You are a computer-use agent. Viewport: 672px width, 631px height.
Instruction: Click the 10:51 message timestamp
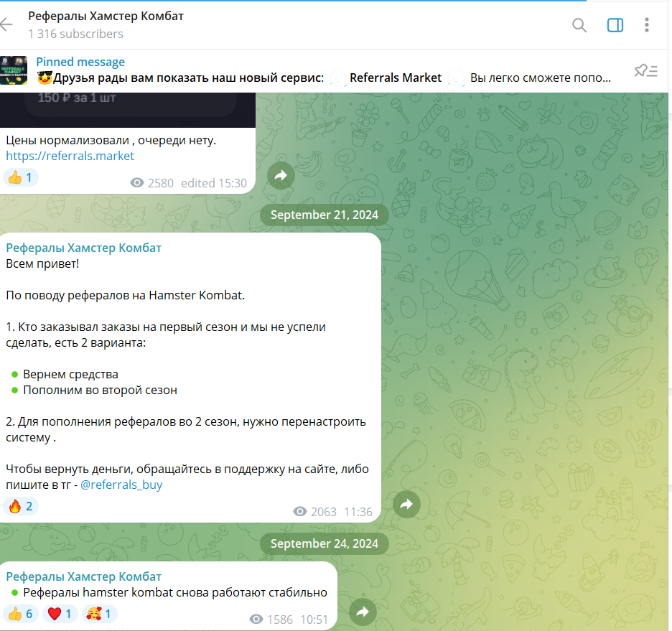point(314,620)
